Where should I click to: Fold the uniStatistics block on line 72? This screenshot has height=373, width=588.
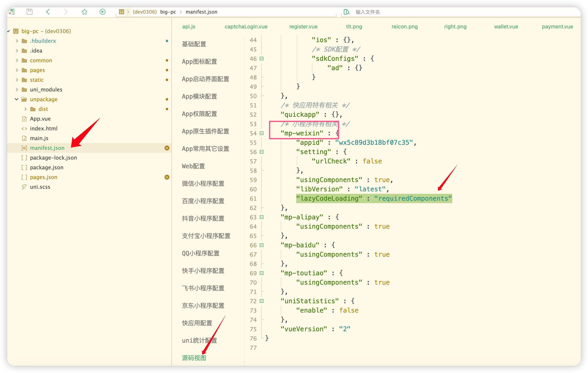262,301
